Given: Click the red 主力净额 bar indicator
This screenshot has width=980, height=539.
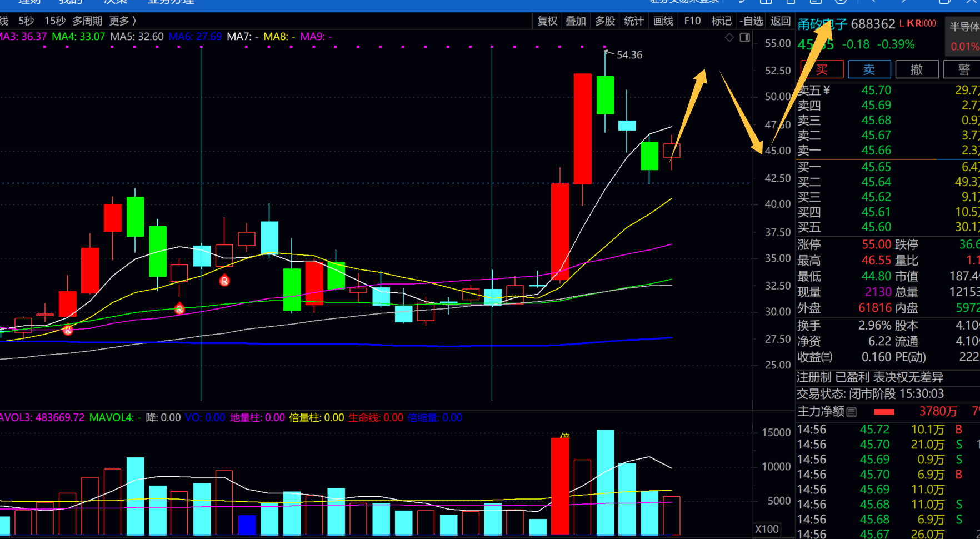Looking at the screenshot, I should 884,412.
